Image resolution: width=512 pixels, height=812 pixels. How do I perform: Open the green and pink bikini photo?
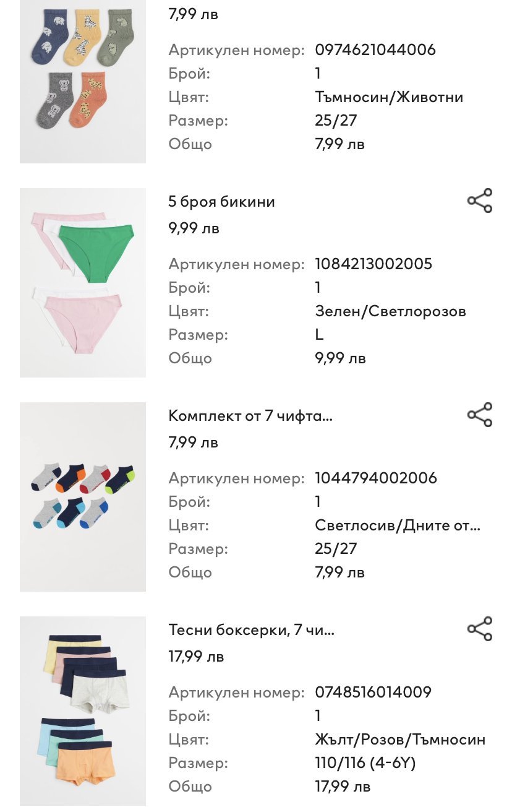[83, 283]
